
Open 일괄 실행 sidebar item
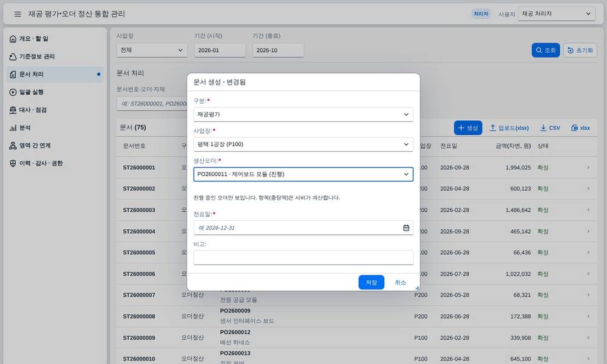tap(55, 92)
